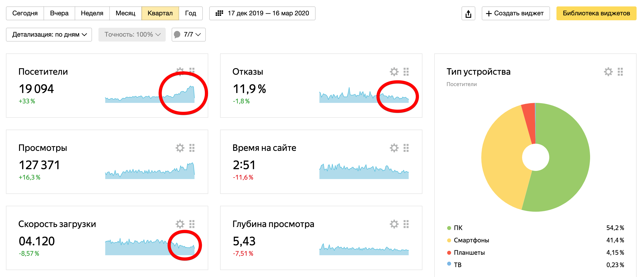
Task: Open settings gear of Глубина просмотра widget
Action: 394,224
